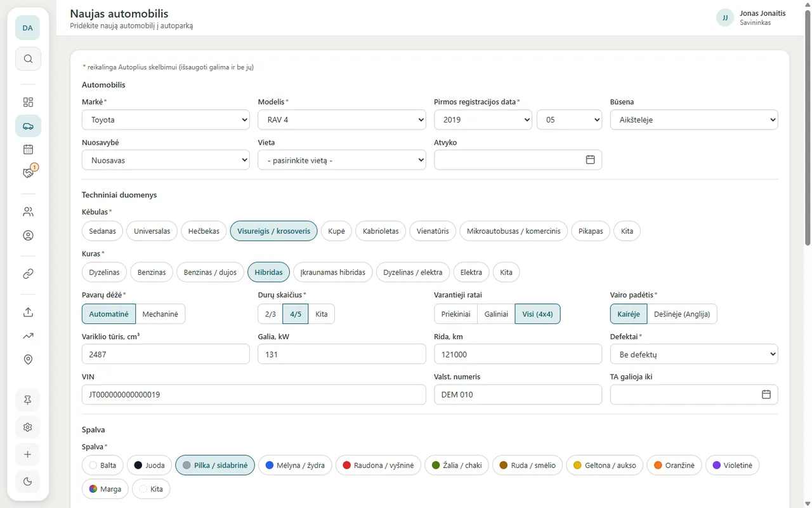Select the car icon in the sidebar
Image resolution: width=812 pixels, height=508 pixels.
pyautogui.click(x=28, y=126)
